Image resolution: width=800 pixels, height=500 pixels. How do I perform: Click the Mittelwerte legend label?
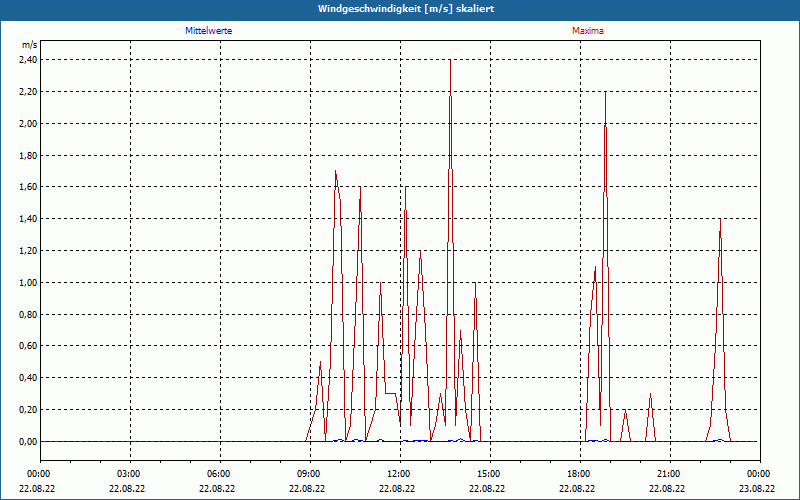[209, 31]
